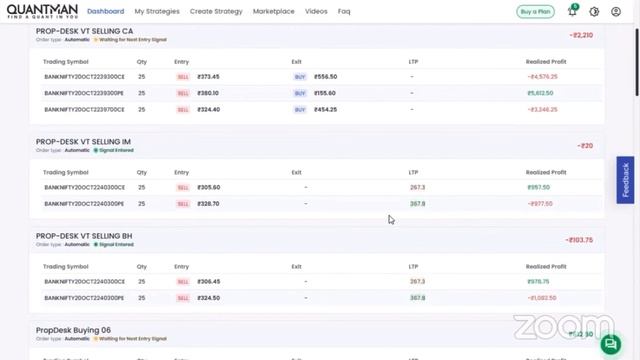Click Waiting for Next Entry Signal under Buying 06
Image resolution: width=640 pixels, height=360 pixels.
130,339
